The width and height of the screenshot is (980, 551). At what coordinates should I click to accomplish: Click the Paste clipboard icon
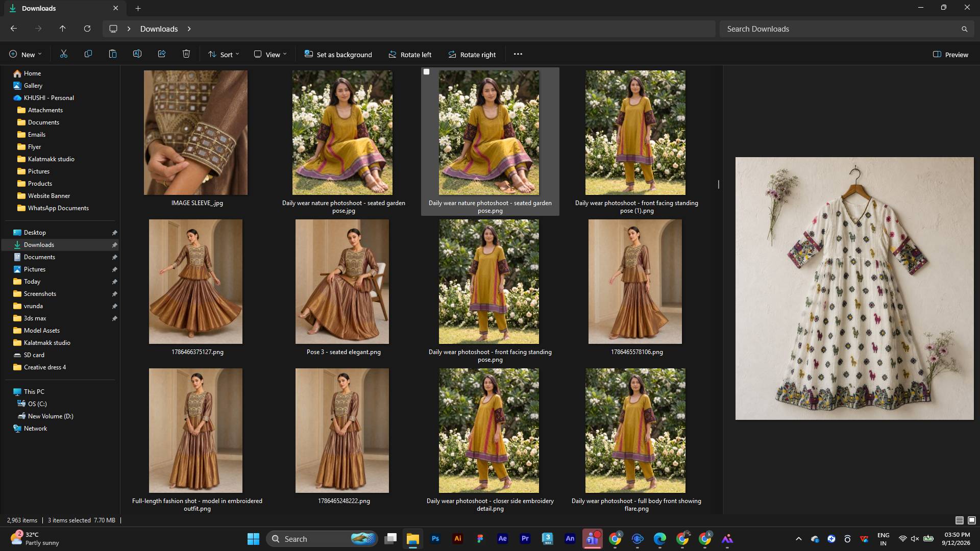point(113,54)
